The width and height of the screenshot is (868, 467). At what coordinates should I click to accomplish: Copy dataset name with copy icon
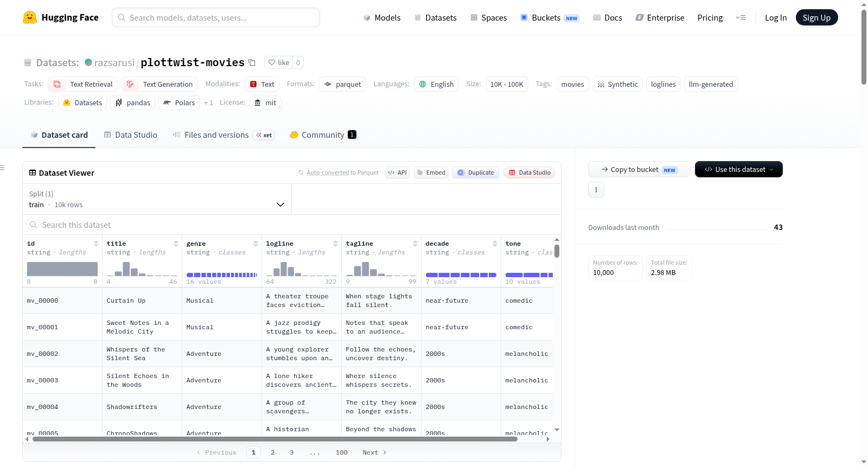[252, 62]
